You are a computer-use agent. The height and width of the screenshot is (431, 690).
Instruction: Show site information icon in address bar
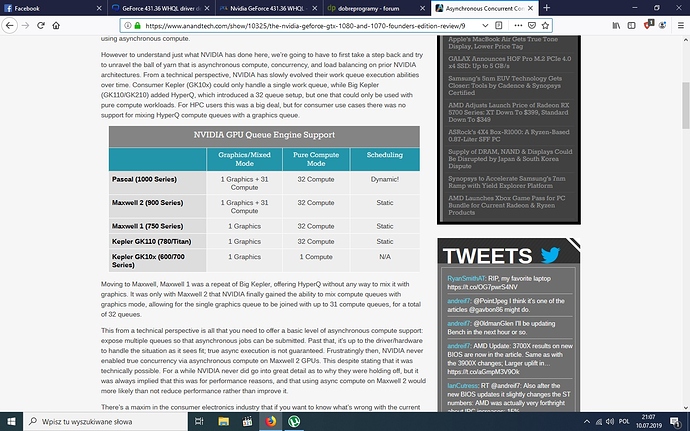[x=128, y=26]
